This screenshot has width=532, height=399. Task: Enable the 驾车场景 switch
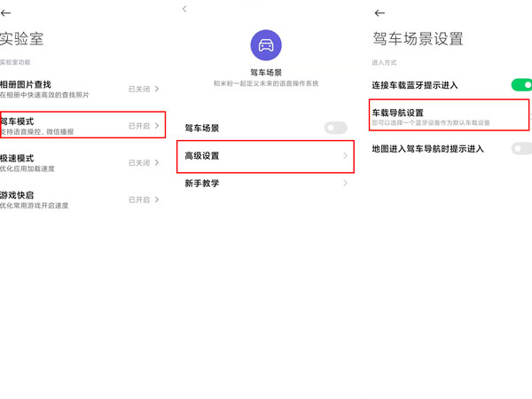tap(336, 129)
